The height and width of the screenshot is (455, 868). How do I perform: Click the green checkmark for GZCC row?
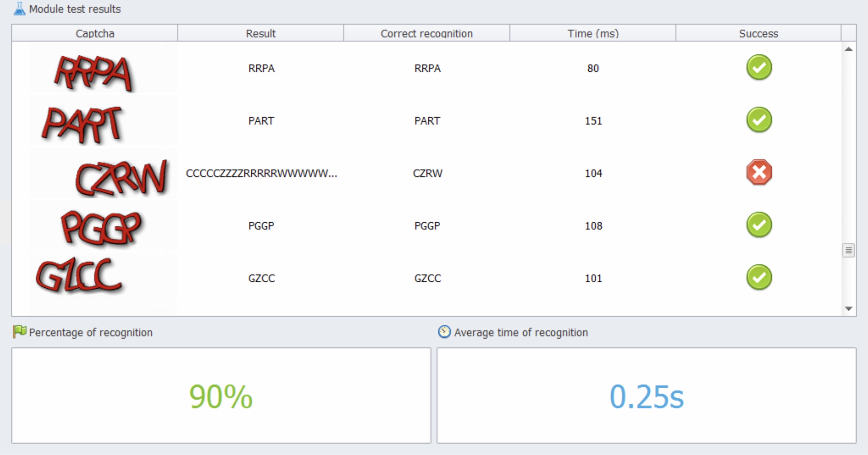[759, 278]
